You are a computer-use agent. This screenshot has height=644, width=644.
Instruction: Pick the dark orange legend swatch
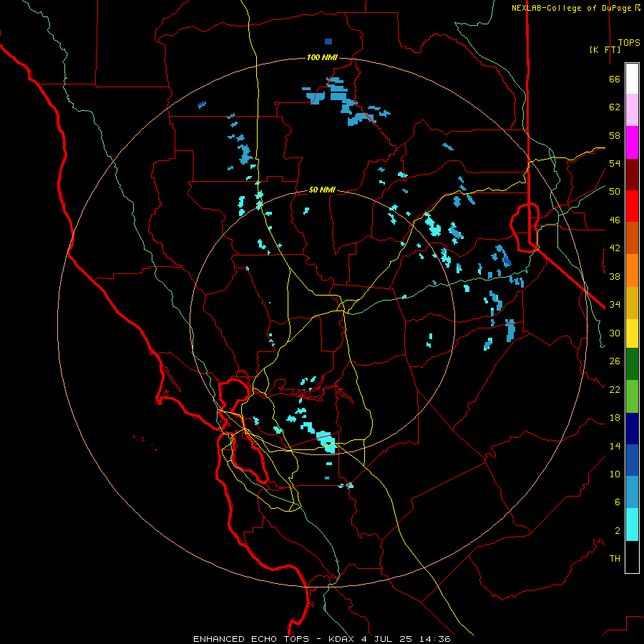632,238
